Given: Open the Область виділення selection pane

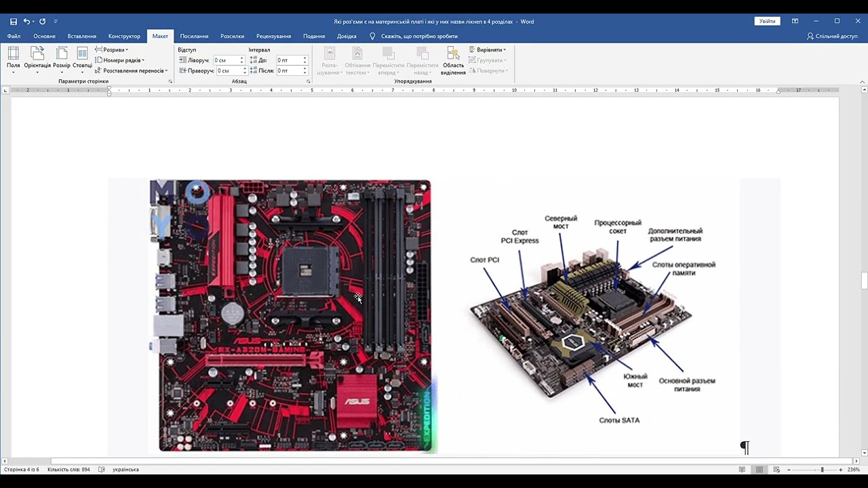Looking at the screenshot, I should [x=453, y=60].
